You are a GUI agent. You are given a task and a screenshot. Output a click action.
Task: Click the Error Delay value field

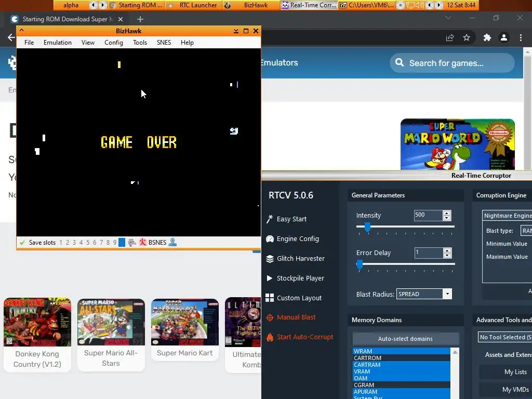(x=429, y=253)
